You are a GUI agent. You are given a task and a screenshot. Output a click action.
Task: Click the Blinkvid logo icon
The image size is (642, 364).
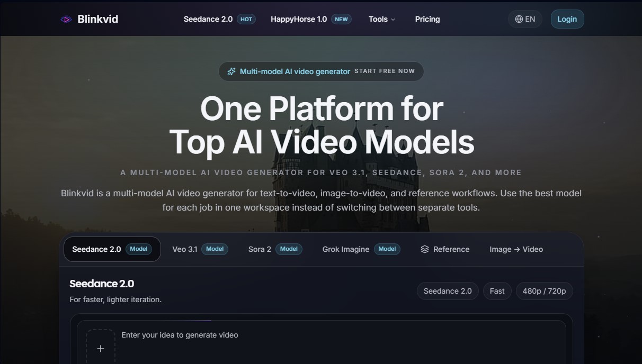pos(66,19)
